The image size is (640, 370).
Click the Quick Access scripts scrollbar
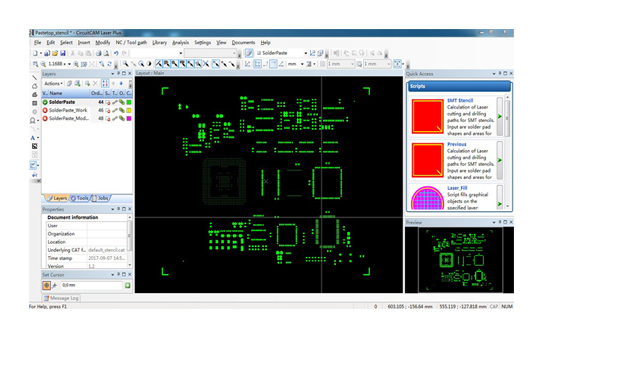coord(507,152)
